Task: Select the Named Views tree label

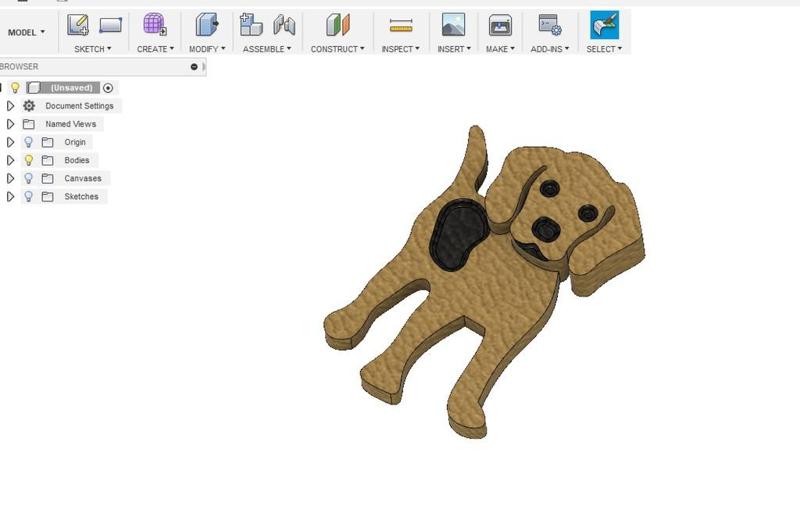Action: (70, 124)
